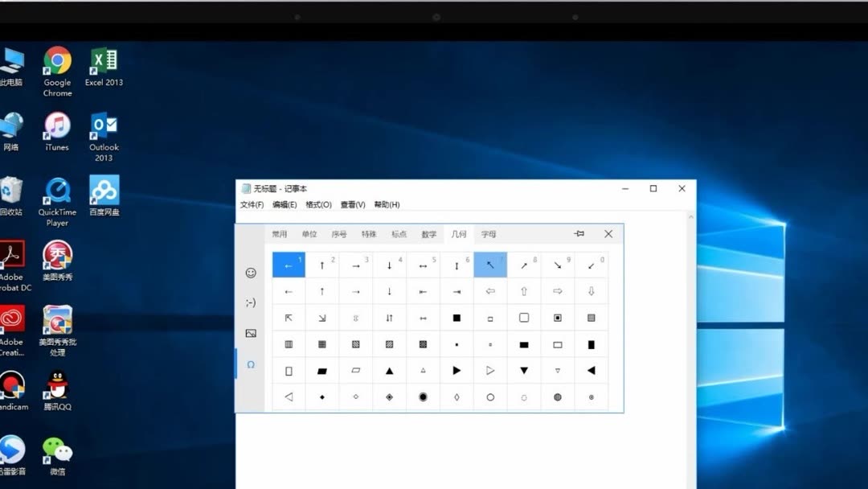Open the 文件 File menu in Notepad

(x=254, y=204)
